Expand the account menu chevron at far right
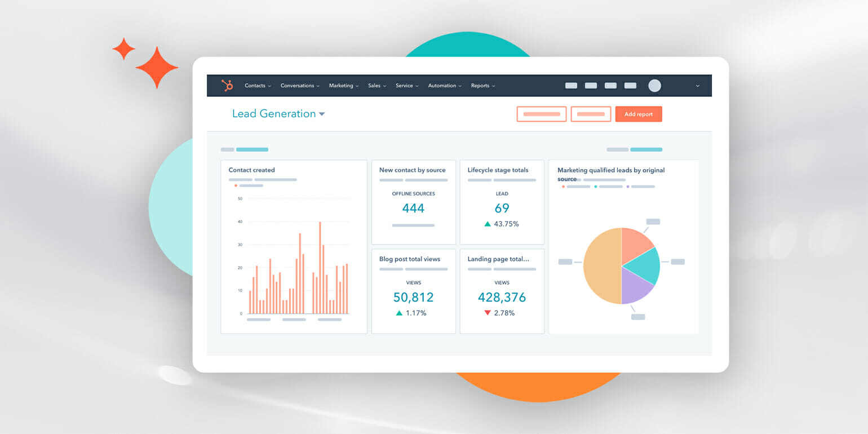 [697, 86]
